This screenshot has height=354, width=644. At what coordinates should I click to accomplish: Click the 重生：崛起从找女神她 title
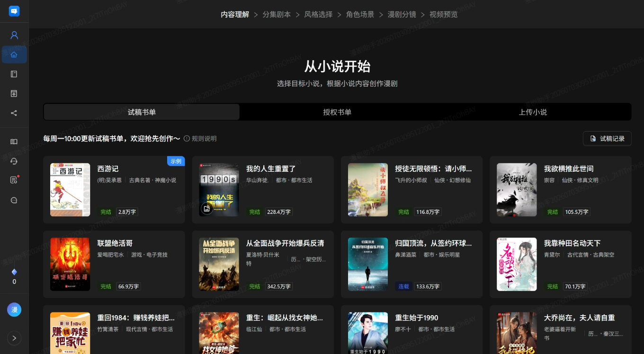coord(285,318)
